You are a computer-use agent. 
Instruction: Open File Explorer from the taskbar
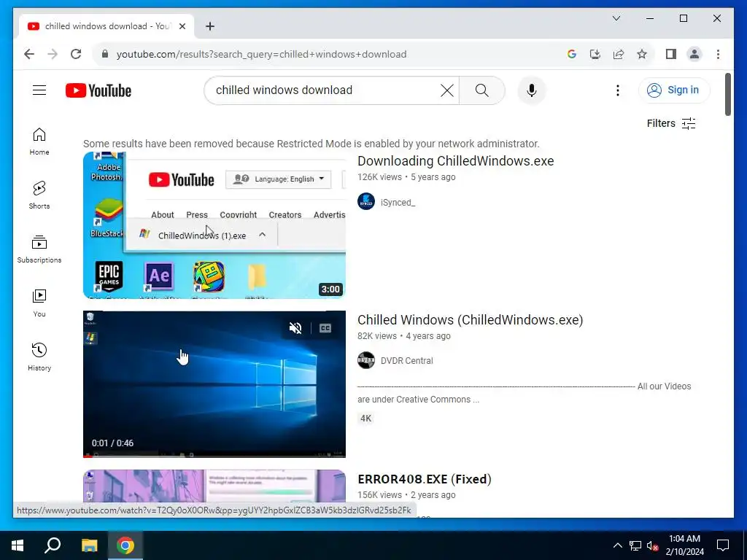(x=89, y=545)
